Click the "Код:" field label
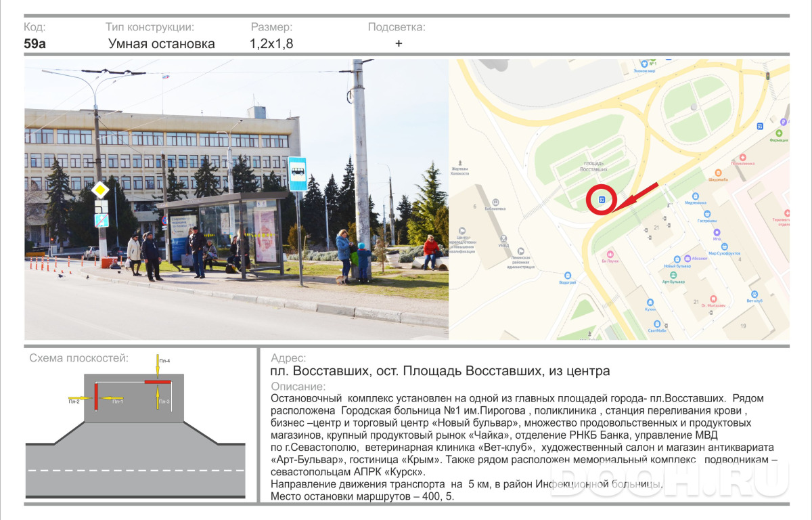The height and width of the screenshot is (520, 812). pyautogui.click(x=35, y=27)
